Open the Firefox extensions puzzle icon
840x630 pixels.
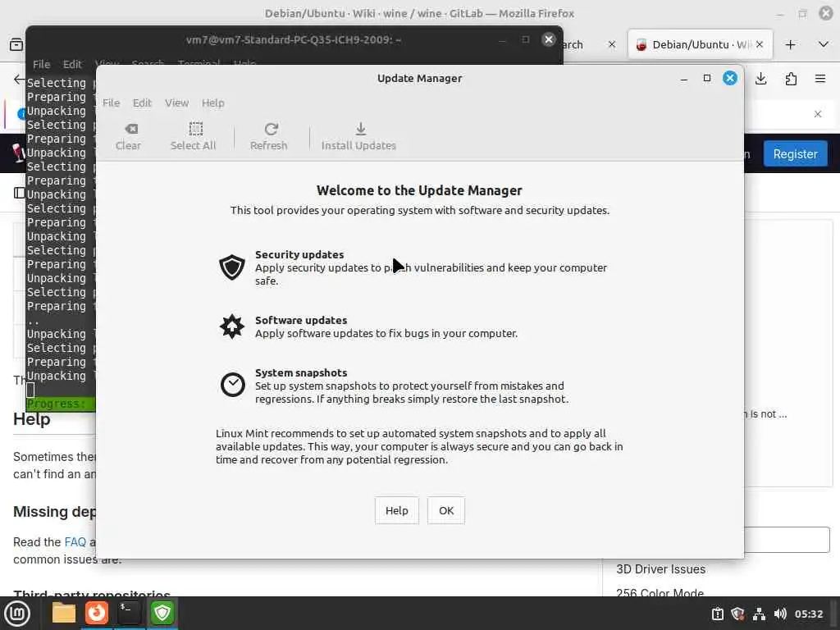click(x=791, y=80)
